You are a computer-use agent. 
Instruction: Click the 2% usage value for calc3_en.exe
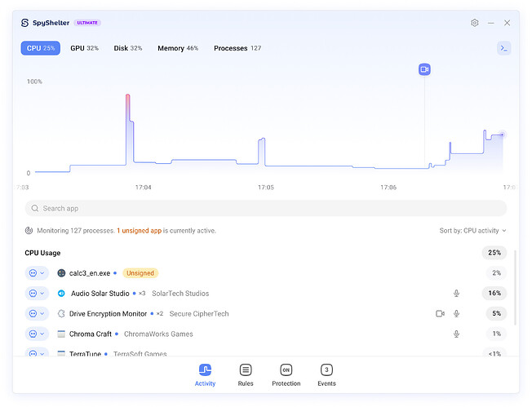(x=496, y=273)
